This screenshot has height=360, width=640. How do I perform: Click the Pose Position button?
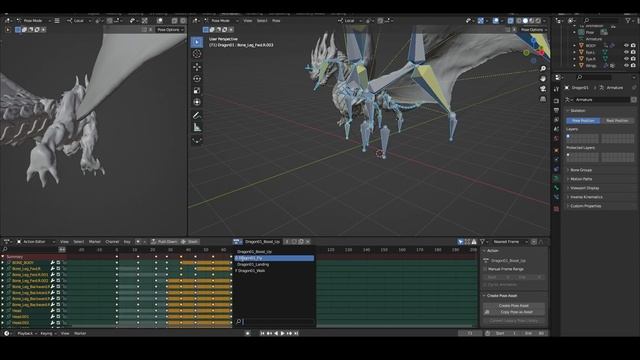(x=583, y=121)
